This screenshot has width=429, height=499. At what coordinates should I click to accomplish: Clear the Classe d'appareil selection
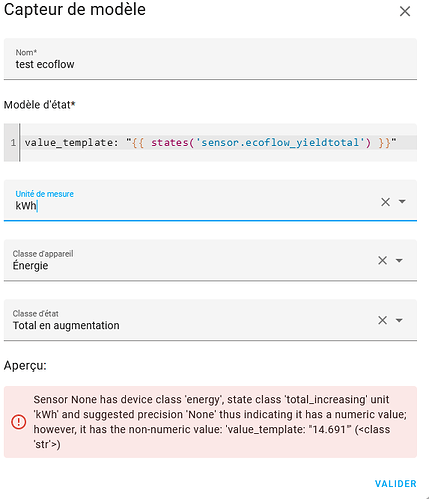coord(382,260)
